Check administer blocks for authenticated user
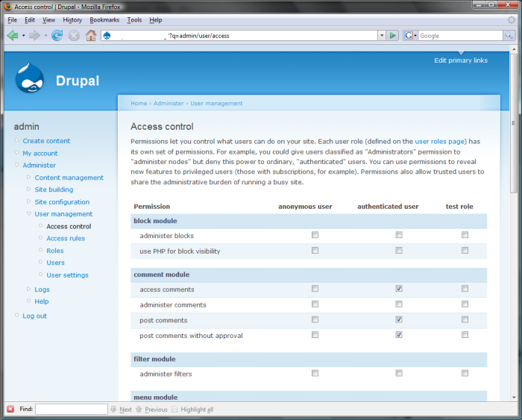The width and height of the screenshot is (522, 420). point(399,235)
